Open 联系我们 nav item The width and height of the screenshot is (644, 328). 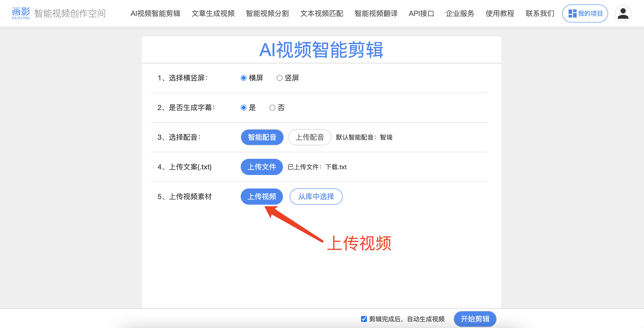pos(540,13)
